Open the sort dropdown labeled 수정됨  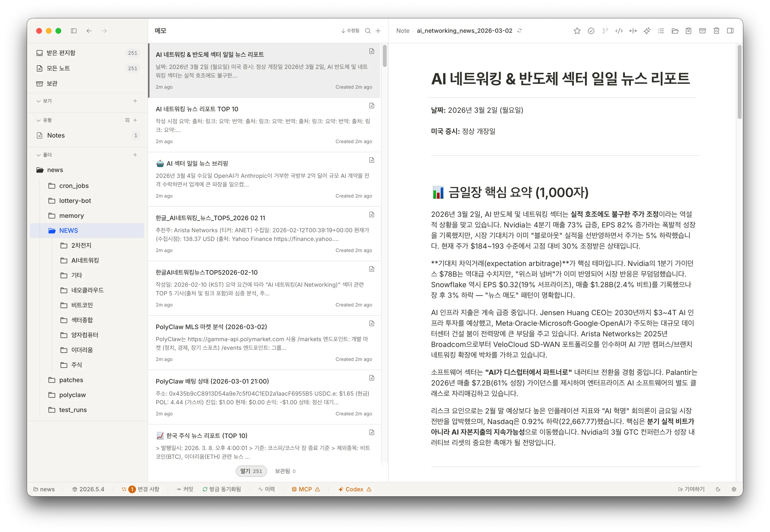click(350, 31)
